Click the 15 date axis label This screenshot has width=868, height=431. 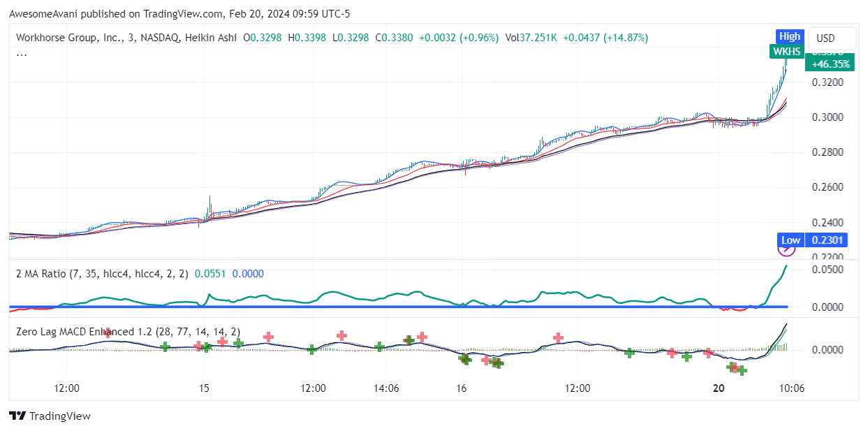(203, 388)
